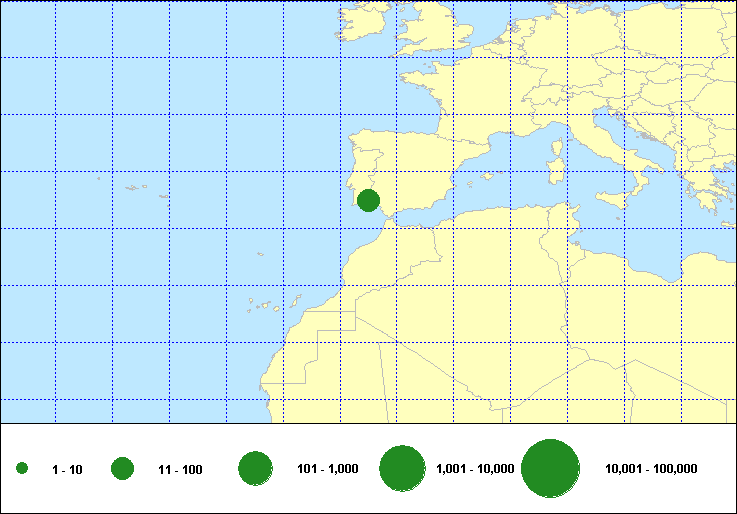Select the "10,001 - 100,000" legend text

[651, 469]
